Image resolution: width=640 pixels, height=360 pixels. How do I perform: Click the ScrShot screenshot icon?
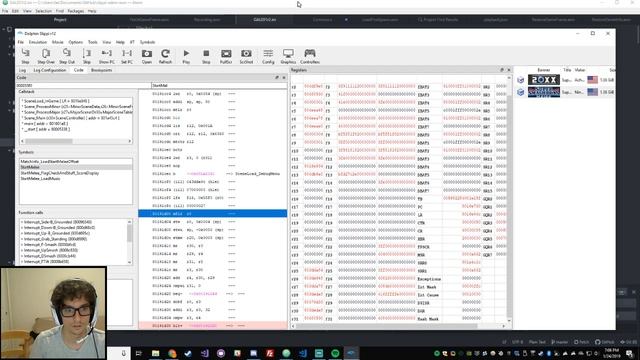246,56
